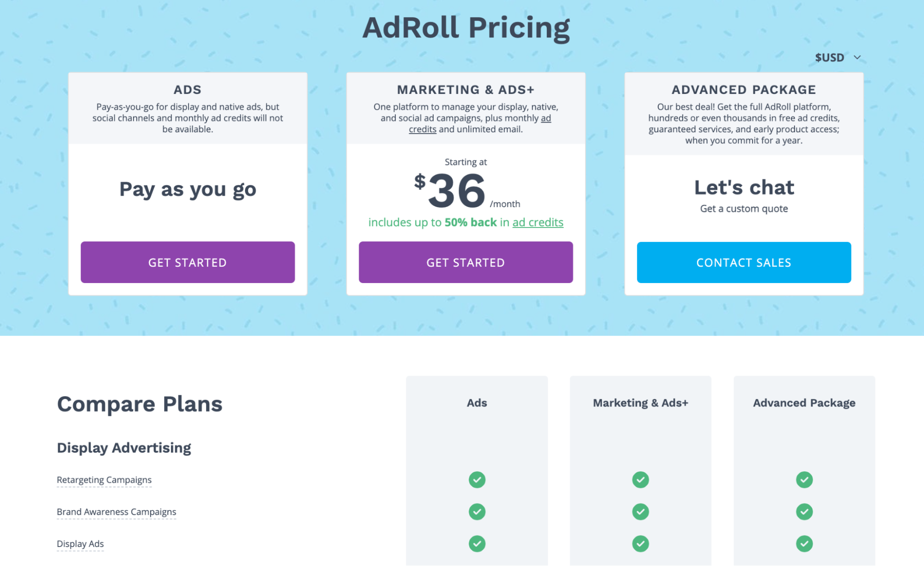Click the chevron next to $USD
This screenshot has height=566, width=924.
[x=857, y=58]
